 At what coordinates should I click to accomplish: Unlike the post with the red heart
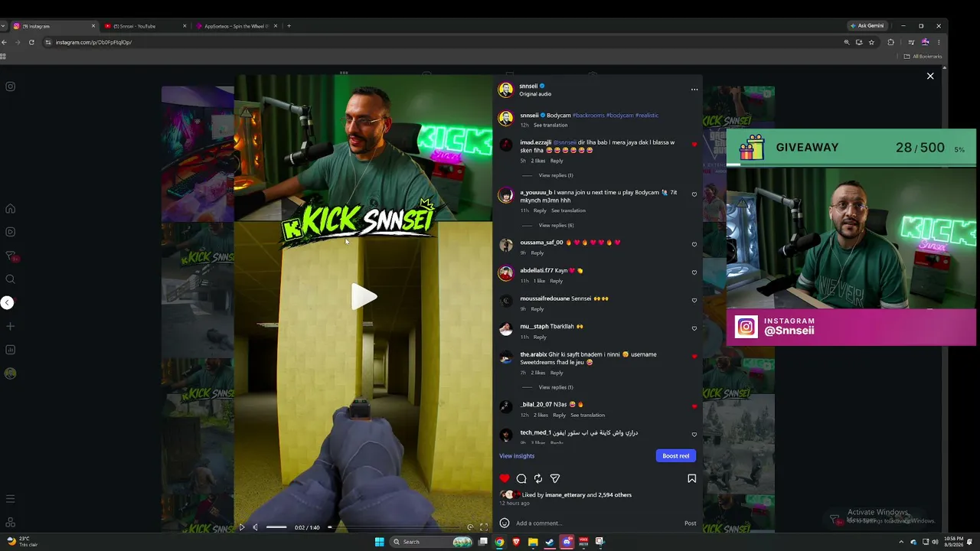505,478
